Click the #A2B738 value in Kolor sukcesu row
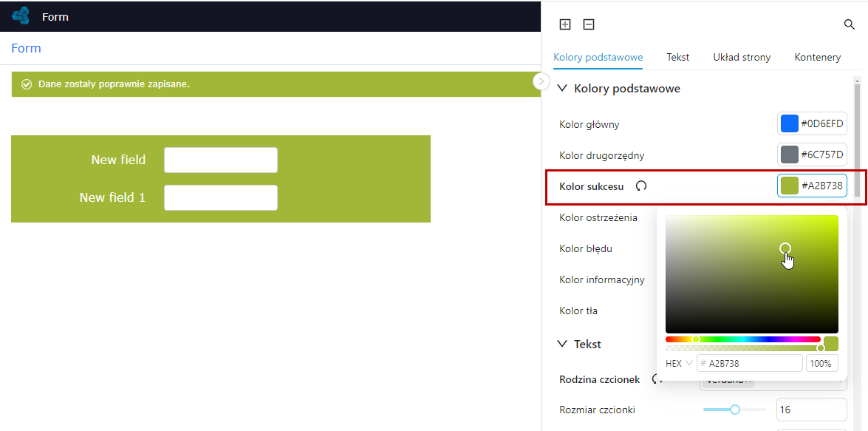 (x=822, y=186)
